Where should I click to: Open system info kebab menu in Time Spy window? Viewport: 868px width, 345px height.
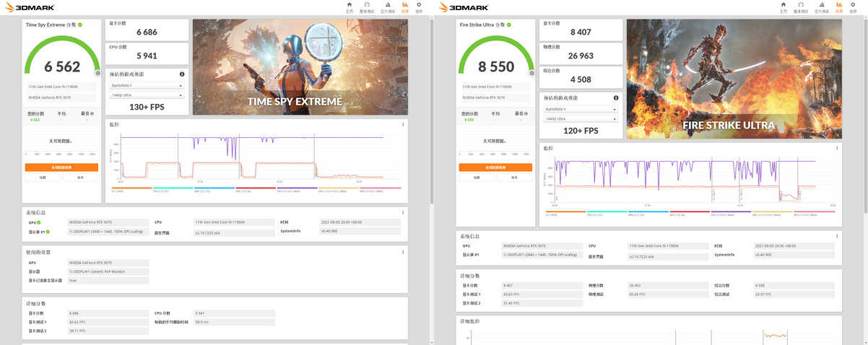tap(402, 212)
